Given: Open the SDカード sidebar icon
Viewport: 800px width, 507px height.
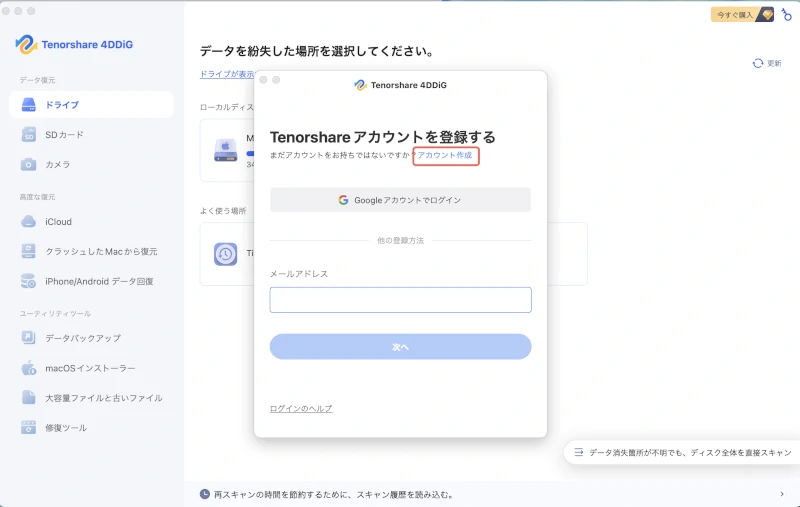Looking at the screenshot, I should (x=29, y=135).
